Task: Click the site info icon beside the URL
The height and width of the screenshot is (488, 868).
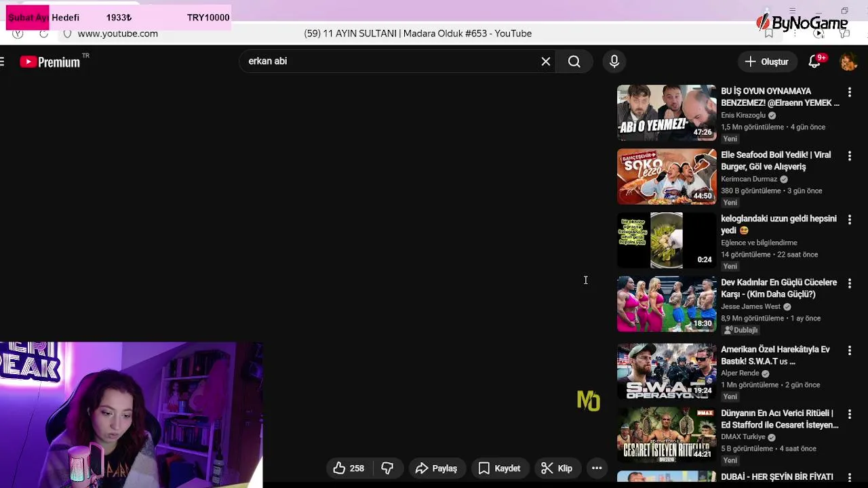Action: [67, 33]
